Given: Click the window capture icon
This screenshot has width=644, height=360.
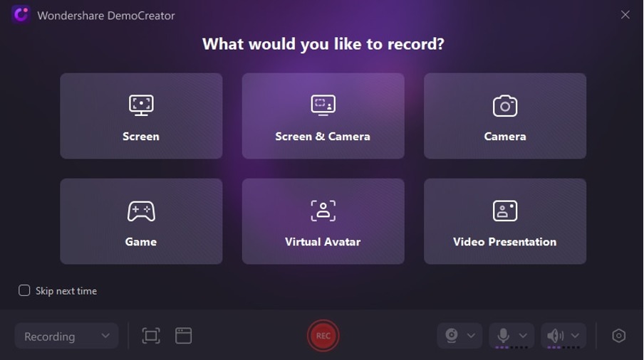Looking at the screenshot, I should (184, 336).
